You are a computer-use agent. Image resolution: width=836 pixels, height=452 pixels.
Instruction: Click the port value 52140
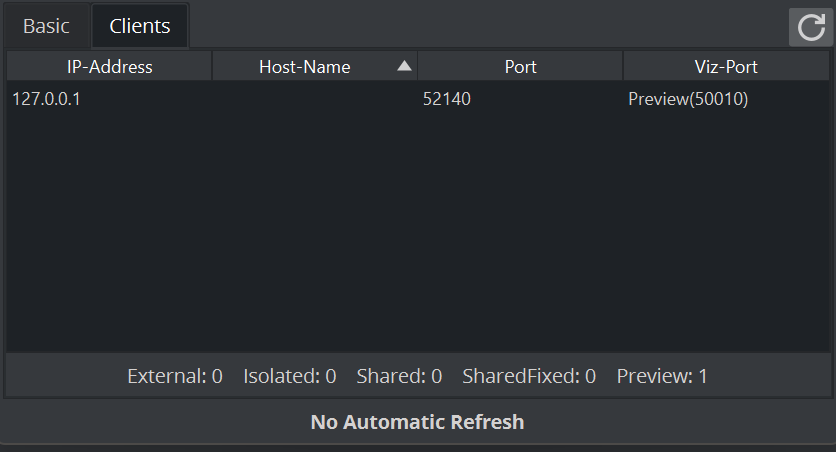pos(447,99)
